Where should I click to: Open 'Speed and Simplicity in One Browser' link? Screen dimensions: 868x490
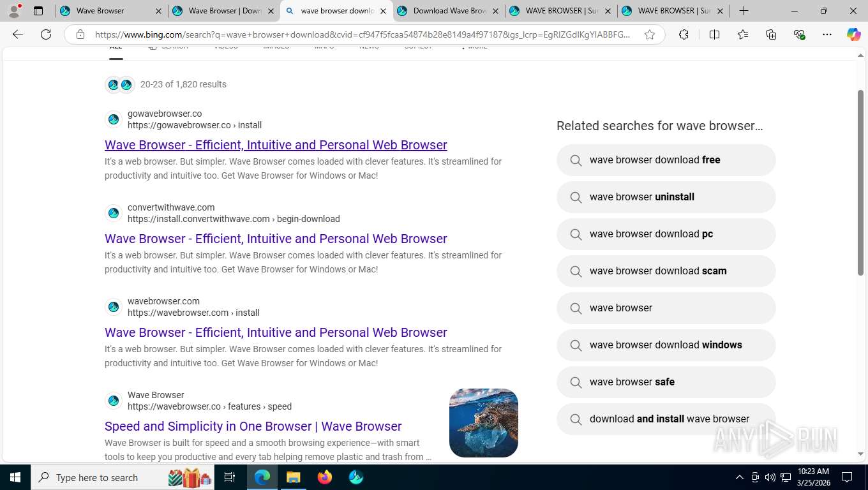click(x=253, y=426)
